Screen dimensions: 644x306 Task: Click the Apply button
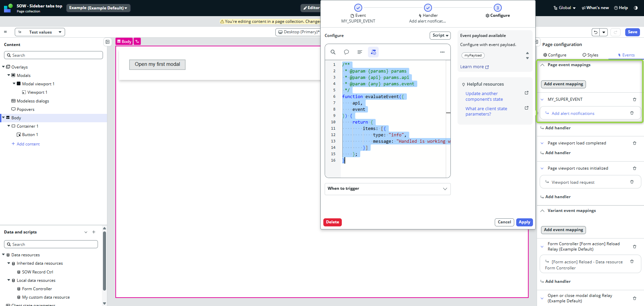[x=524, y=222]
